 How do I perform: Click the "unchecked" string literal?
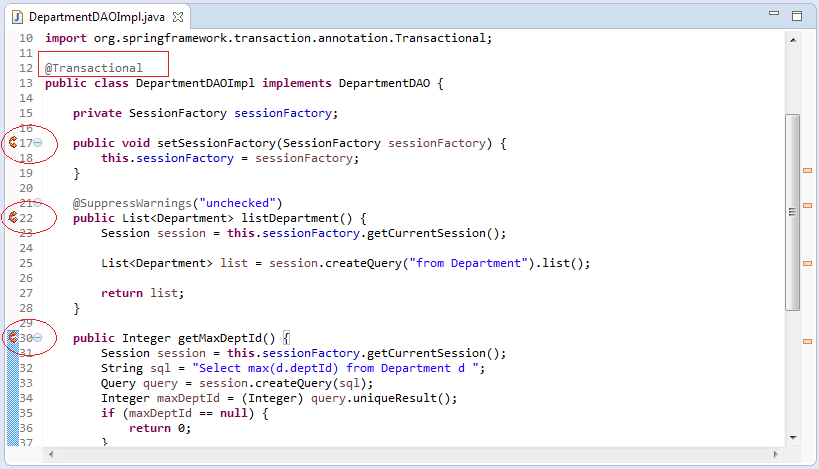(x=237, y=203)
